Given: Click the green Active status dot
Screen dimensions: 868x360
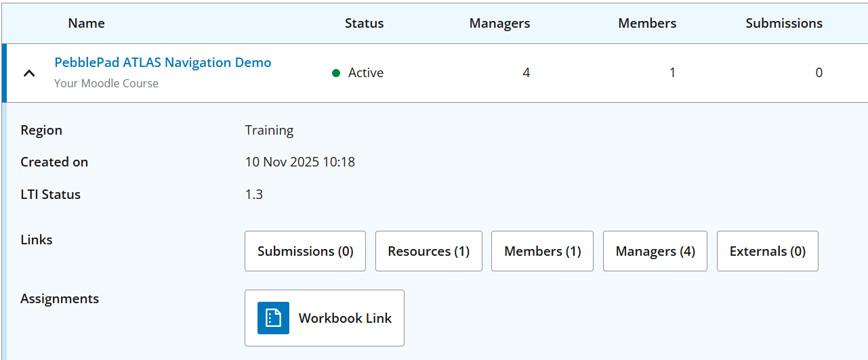Looking at the screenshot, I should [x=336, y=73].
